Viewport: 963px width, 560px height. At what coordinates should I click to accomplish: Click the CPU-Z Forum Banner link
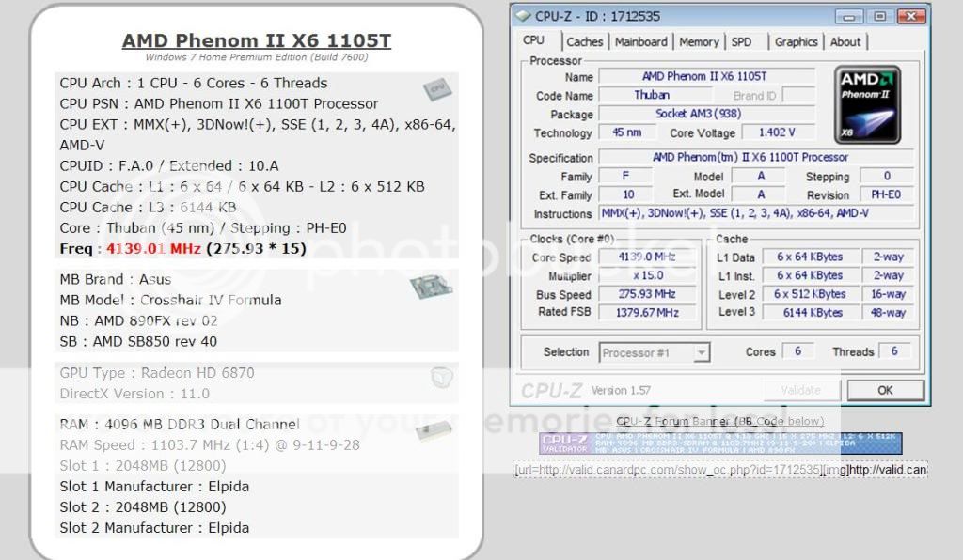pos(719,421)
